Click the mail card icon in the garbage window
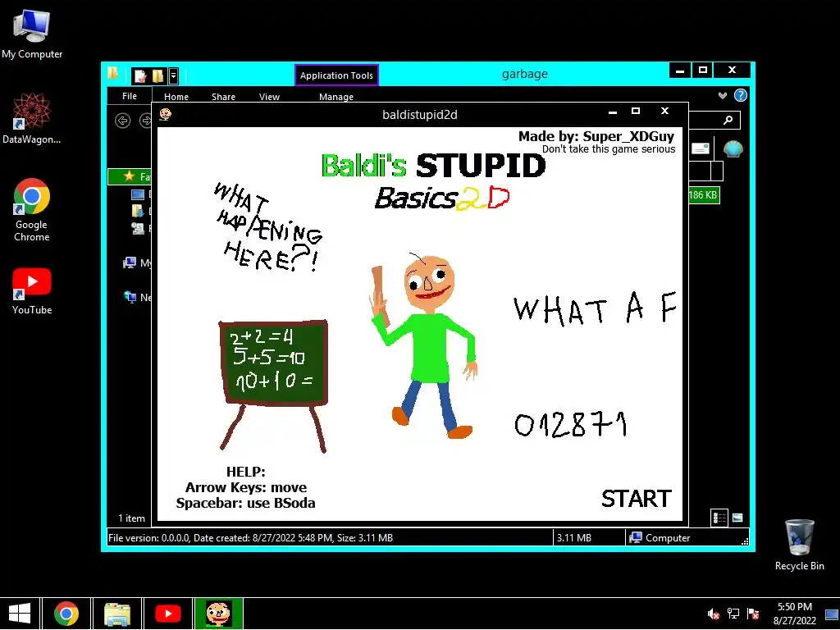The height and width of the screenshot is (630, 840). 701,148
